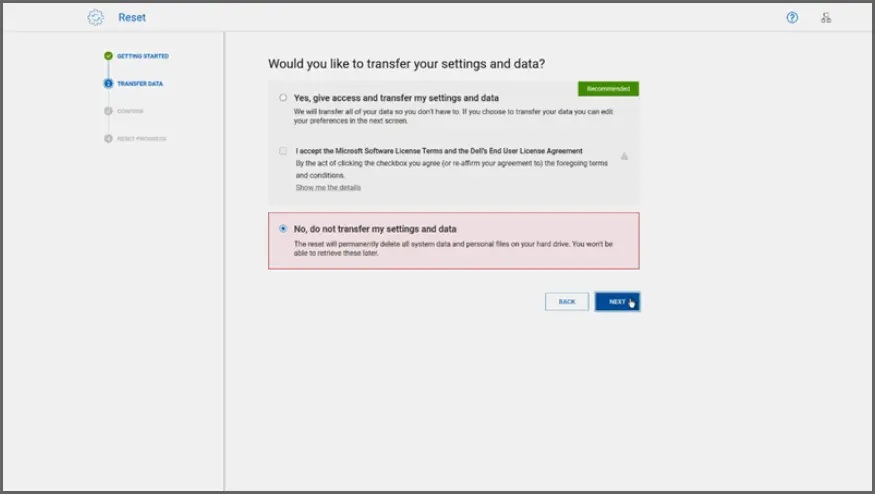Screen dimensions: 876x494
Task: Click the 'Reset' title text in header
Action: (x=132, y=17)
